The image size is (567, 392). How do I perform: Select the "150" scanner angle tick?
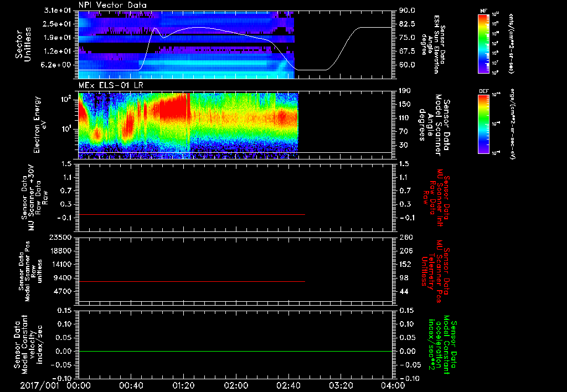pos(405,105)
